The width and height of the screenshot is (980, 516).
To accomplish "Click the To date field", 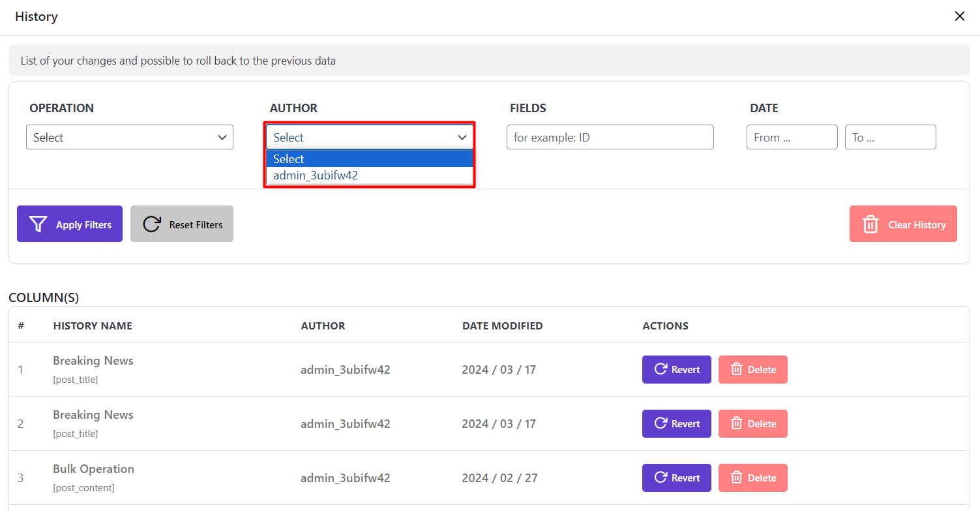I will coord(890,138).
